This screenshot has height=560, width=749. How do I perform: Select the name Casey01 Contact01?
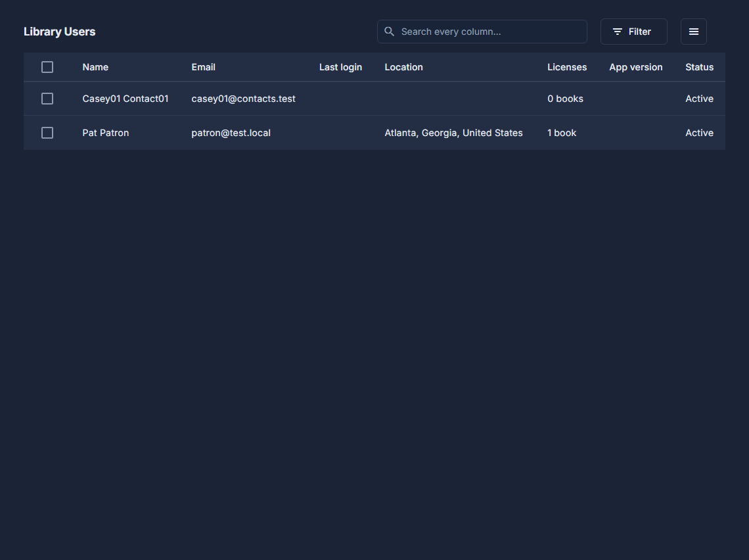125,99
